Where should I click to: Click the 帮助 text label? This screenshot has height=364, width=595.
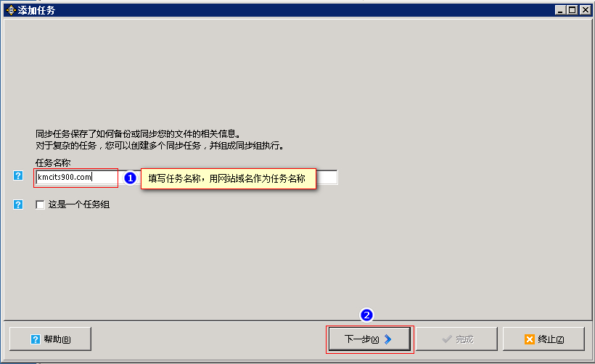57,339
